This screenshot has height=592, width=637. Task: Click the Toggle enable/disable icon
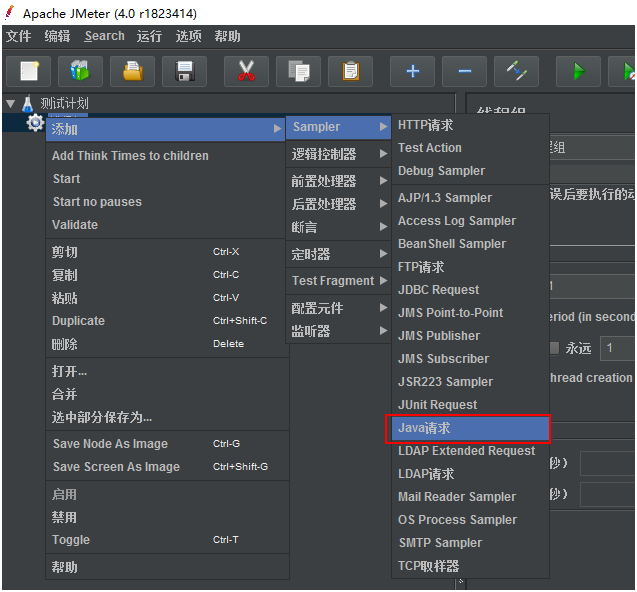coord(516,72)
